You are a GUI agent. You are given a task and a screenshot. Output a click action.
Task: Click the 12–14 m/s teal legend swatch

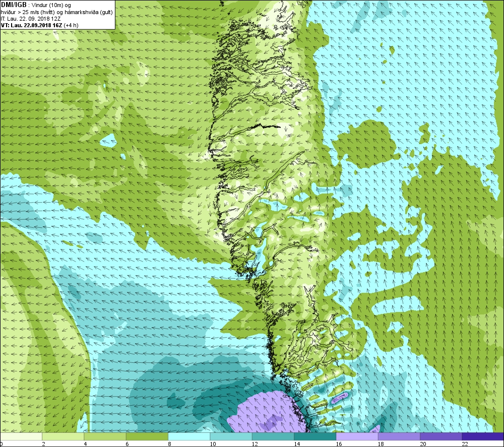(x=273, y=436)
